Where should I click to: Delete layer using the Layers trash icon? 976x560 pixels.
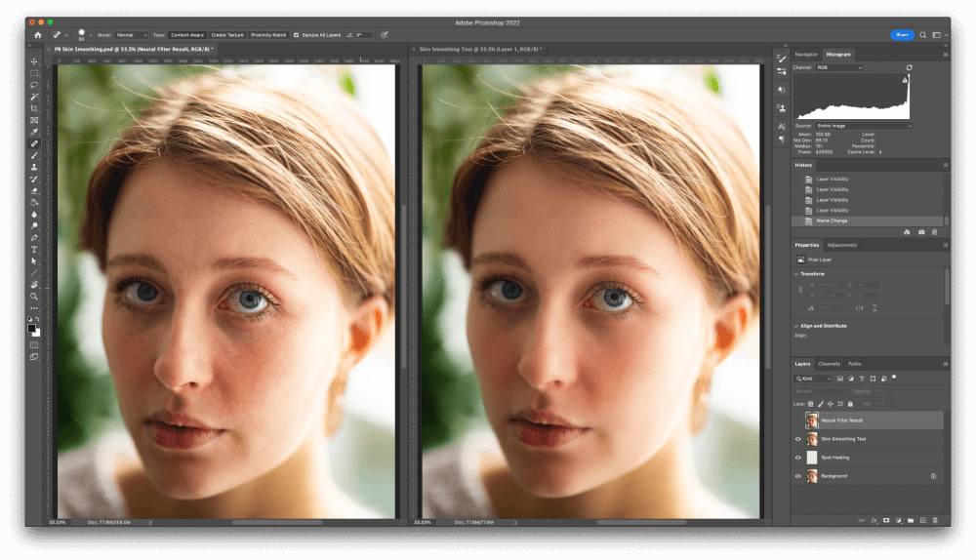coord(934,520)
